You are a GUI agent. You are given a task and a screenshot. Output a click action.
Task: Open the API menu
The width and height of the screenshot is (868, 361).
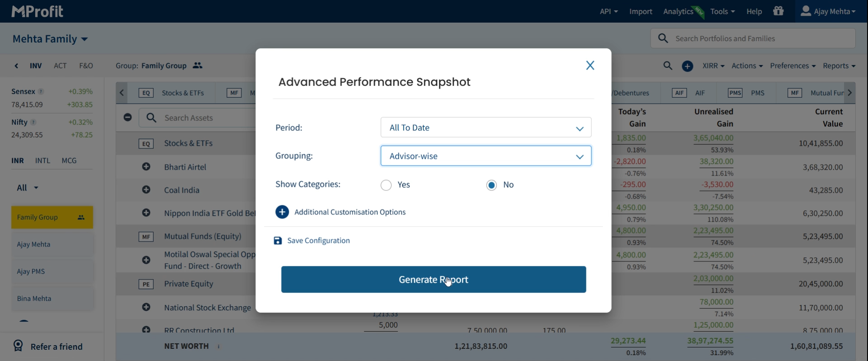[x=609, y=11]
